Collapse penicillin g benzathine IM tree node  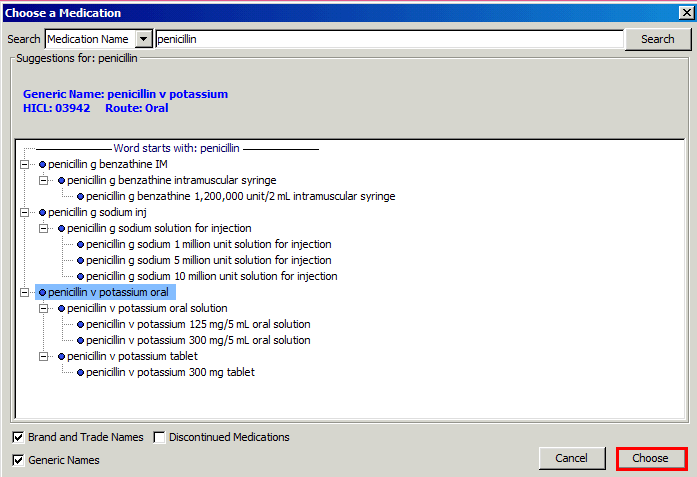[25, 164]
